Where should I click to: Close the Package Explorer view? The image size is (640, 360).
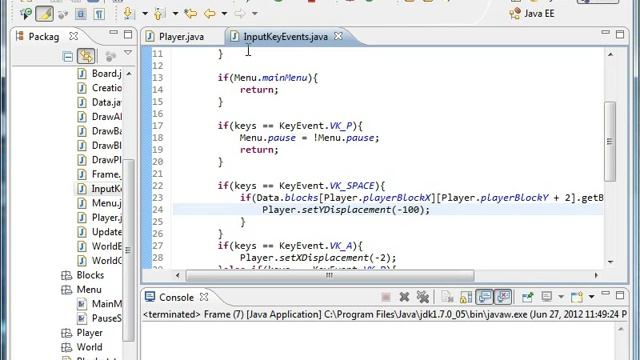[73, 36]
